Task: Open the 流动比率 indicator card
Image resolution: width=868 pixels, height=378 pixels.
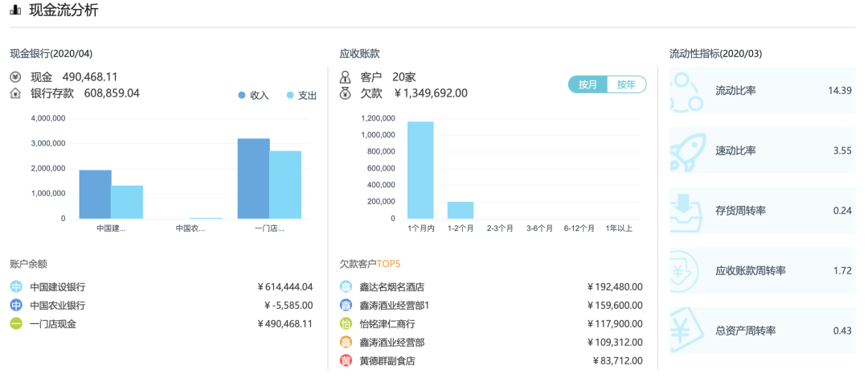Action: [x=761, y=91]
